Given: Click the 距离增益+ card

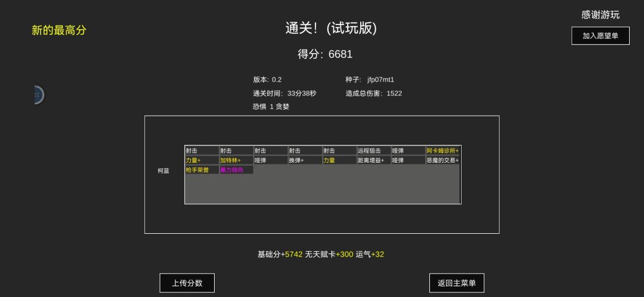Looking at the screenshot, I should tap(374, 160).
